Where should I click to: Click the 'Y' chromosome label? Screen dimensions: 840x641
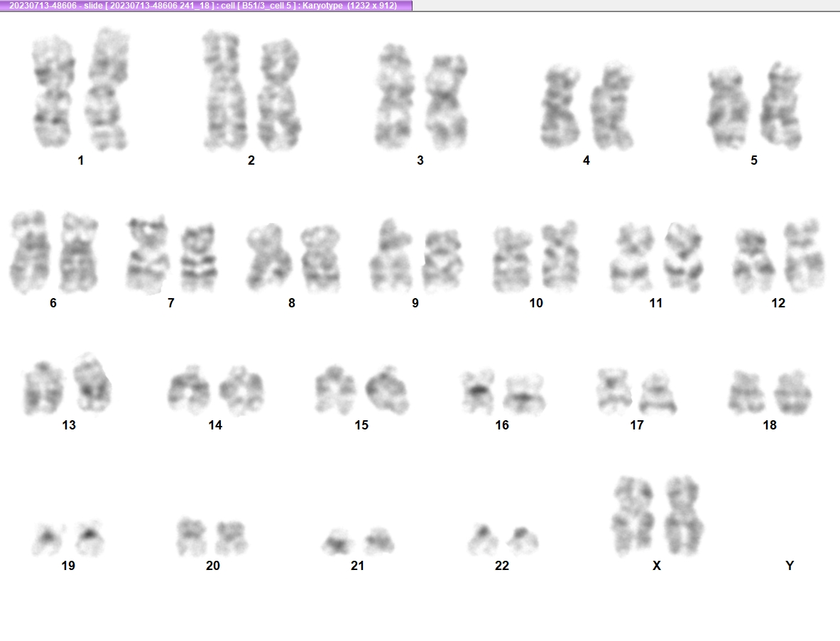(790, 566)
